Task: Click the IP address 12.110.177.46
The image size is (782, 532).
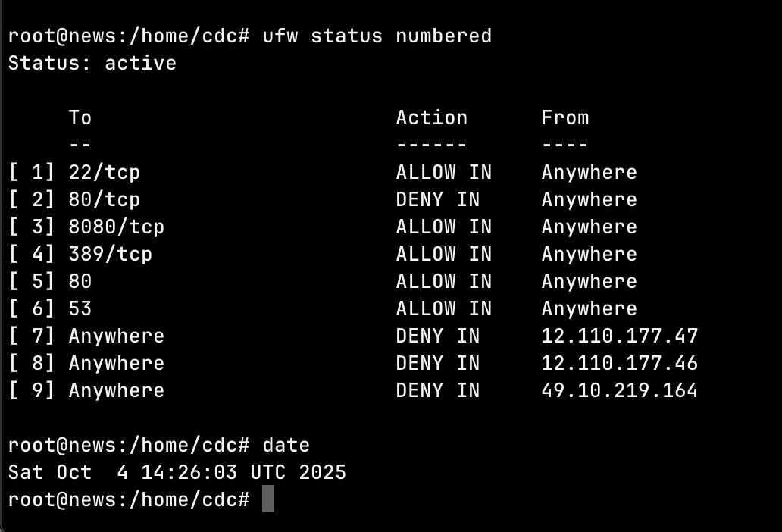Action: point(619,363)
